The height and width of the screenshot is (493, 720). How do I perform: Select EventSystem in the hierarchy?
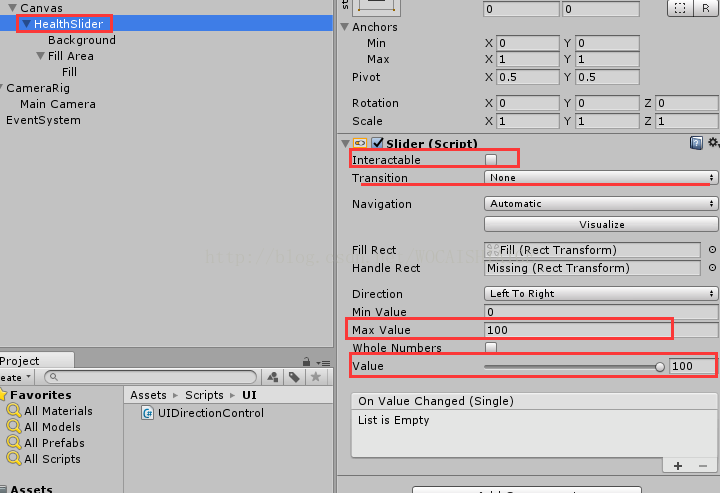[43, 120]
